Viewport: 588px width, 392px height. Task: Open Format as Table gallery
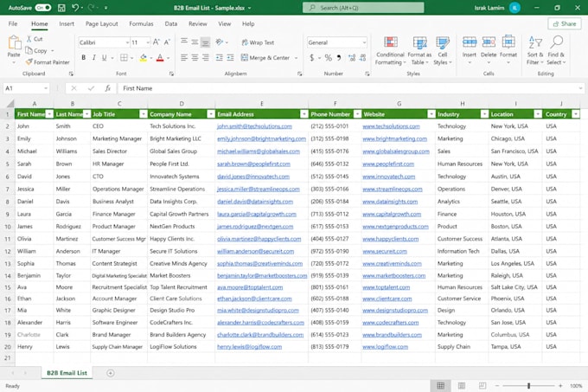click(419, 51)
